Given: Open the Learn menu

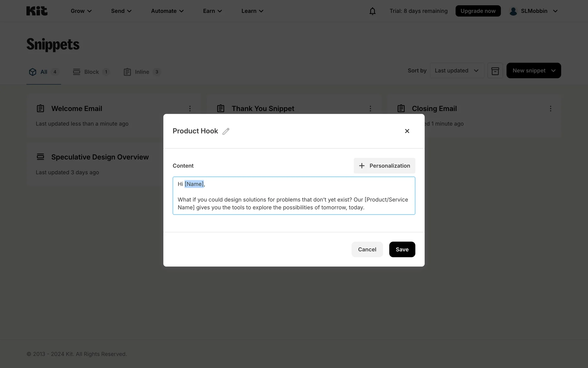Looking at the screenshot, I should 252,11.
